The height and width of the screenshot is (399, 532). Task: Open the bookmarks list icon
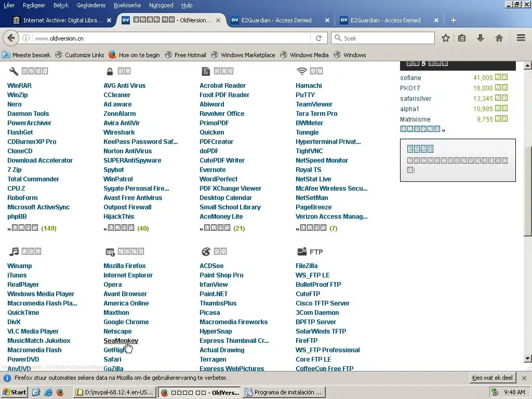462,38
